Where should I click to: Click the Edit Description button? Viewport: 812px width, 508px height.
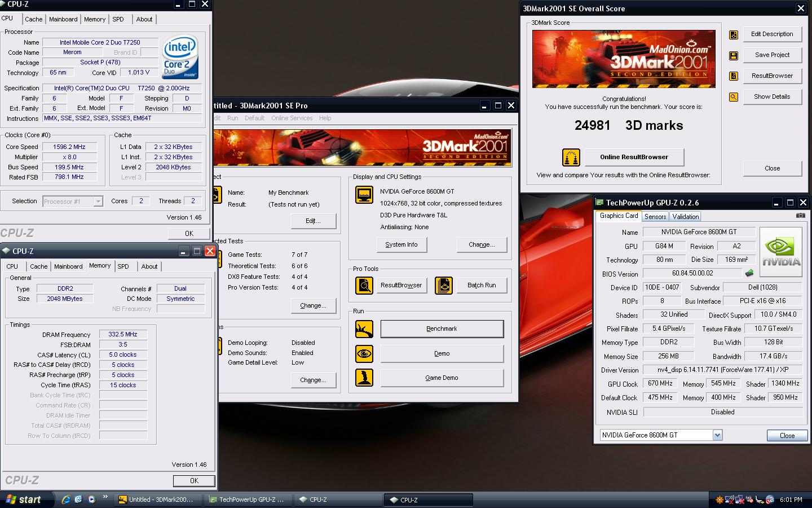pyautogui.click(x=772, y=34)
